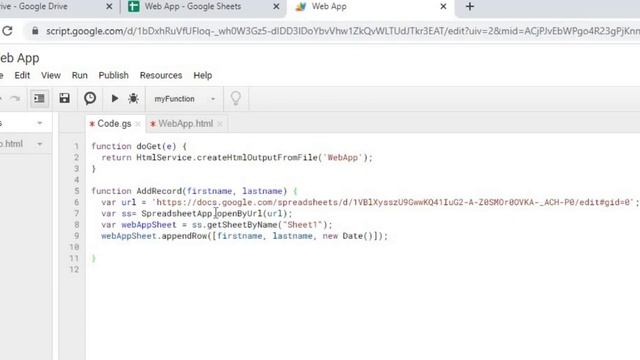Reload the page with browser refresh icon
Viewport: 640px width, 360px height.
point(7,31)
